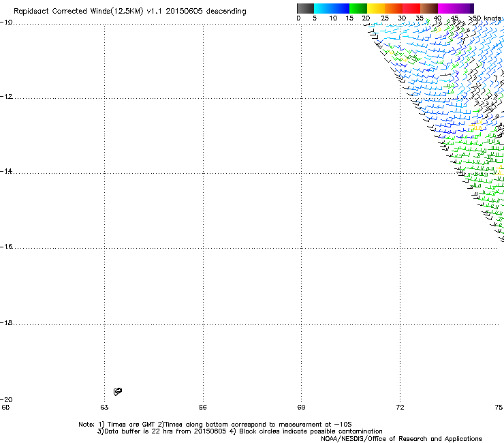
Task: Click the cyan 5-10 knots color band
Action: click(323, 8)
